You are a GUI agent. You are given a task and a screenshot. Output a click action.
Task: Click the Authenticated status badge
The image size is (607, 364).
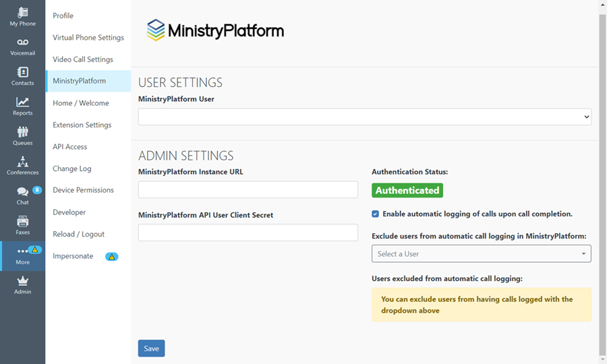pyautogui.click(x=407, y=190)
